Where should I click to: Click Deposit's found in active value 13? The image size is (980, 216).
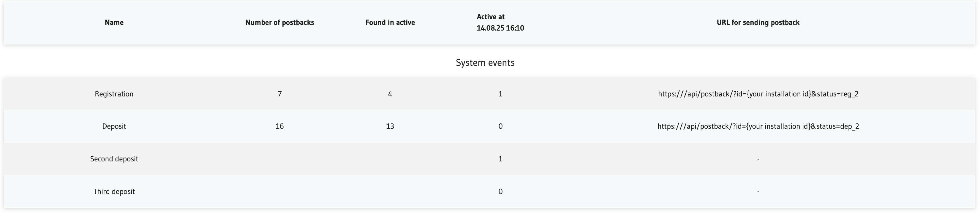coord(390,126)
